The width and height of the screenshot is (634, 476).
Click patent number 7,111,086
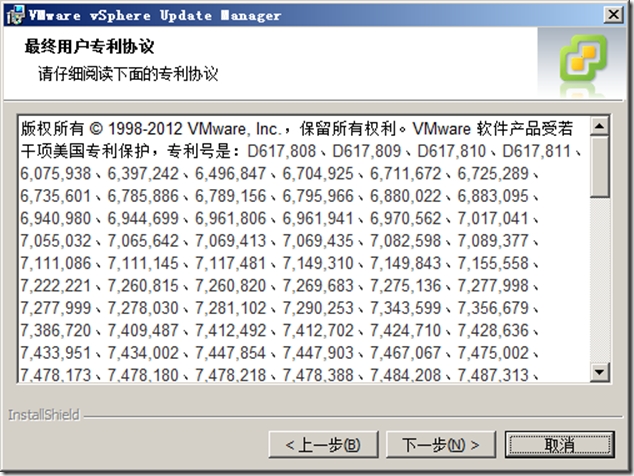[56, 264]
